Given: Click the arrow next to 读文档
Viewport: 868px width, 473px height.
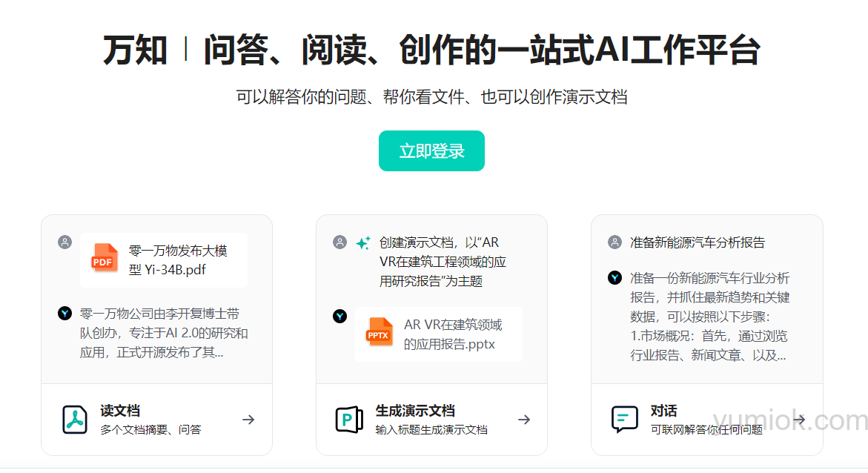Looking at the screenshot, I should pos(248,420).
